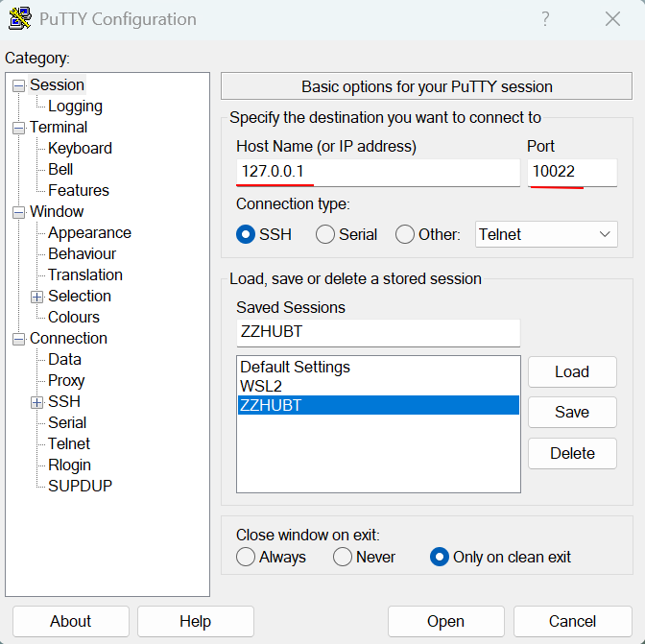The height and width of the screenshot is (644, 645).
Task: Open the SUPDUP category
Action: [x=80, y=486]
